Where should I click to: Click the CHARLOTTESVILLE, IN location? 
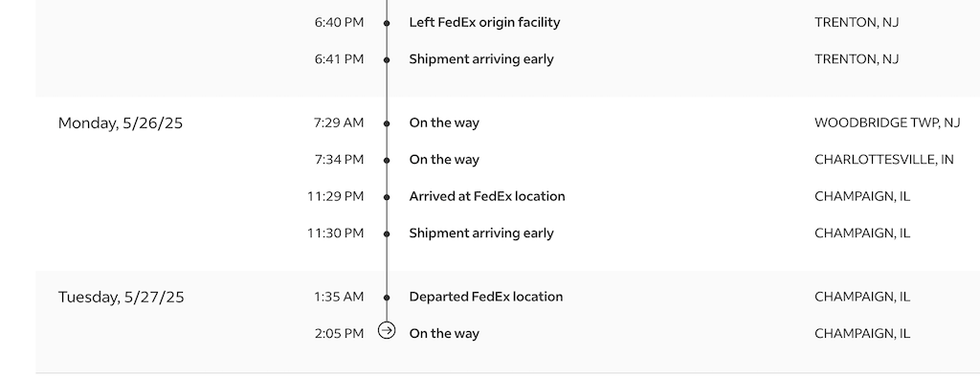coord(883,160)
